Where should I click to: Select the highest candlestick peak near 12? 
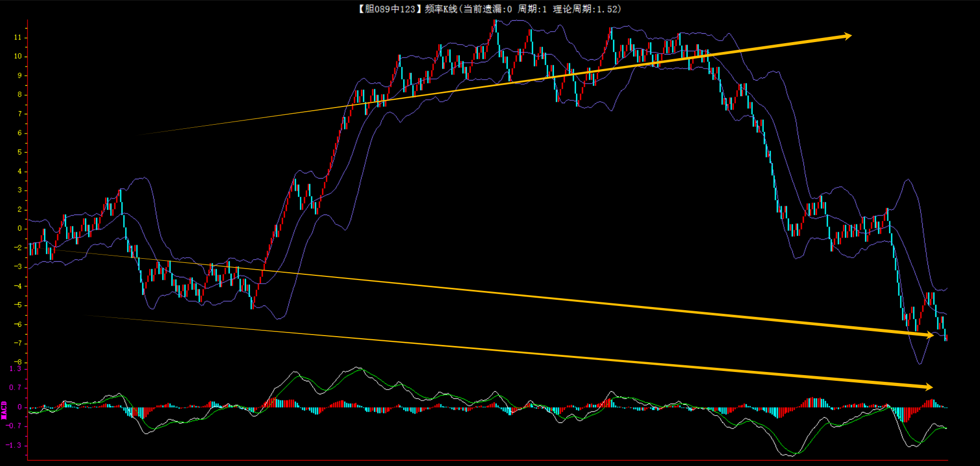click(495, 23)
